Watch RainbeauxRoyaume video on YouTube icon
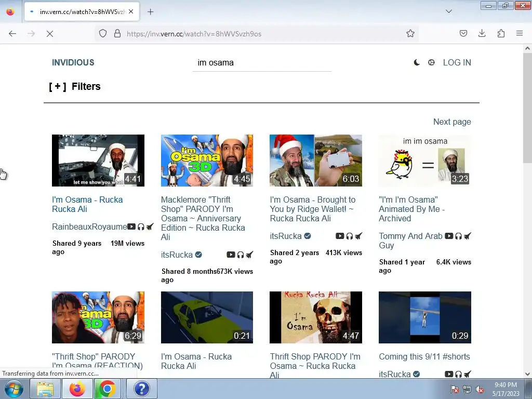 [x=131, y=227]
